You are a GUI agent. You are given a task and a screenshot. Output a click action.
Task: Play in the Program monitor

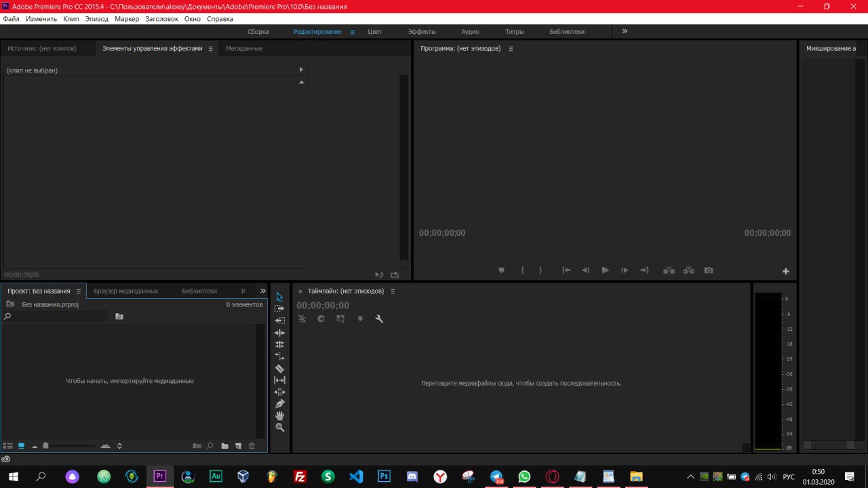606,270
